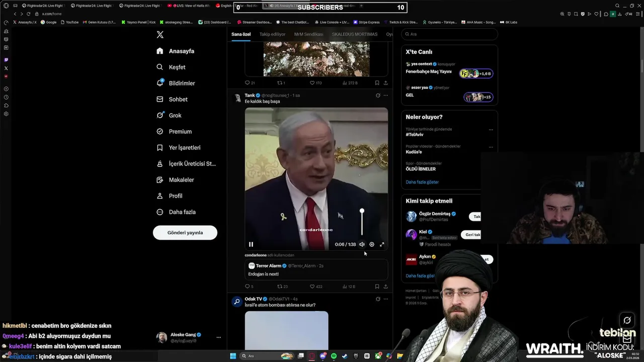
Task: Open Makaleler in sidebar
Action: point(175,179)
